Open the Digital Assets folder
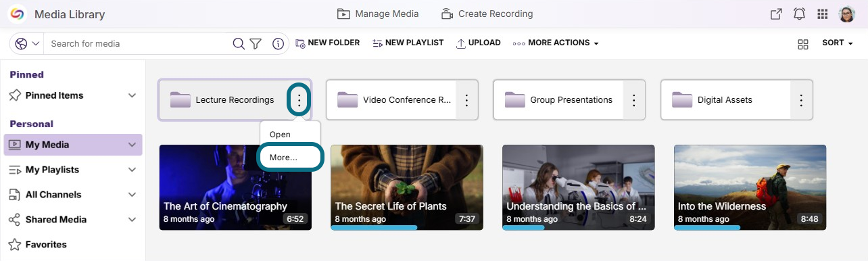Image resolution: width=868 pixels, height=261 pixels. pyautogui.click(x=725, y=100)
